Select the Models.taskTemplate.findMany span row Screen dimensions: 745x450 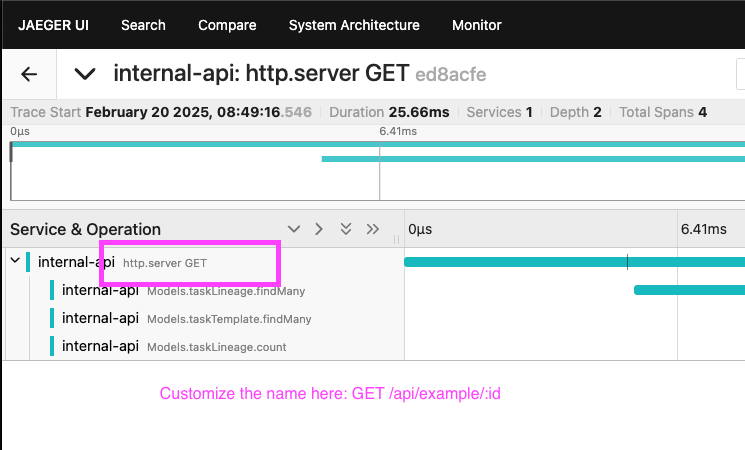(229, 319)
